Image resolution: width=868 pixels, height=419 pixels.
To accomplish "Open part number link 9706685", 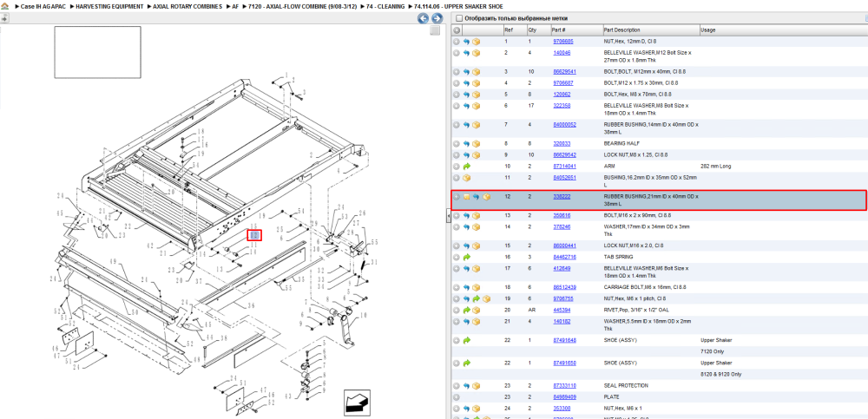I will [563, 42].
